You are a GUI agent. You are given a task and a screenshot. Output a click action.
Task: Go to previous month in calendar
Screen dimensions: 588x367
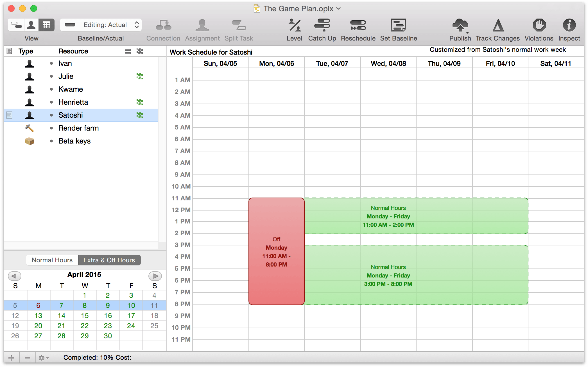pyautogui.click(x=15, y=276)
